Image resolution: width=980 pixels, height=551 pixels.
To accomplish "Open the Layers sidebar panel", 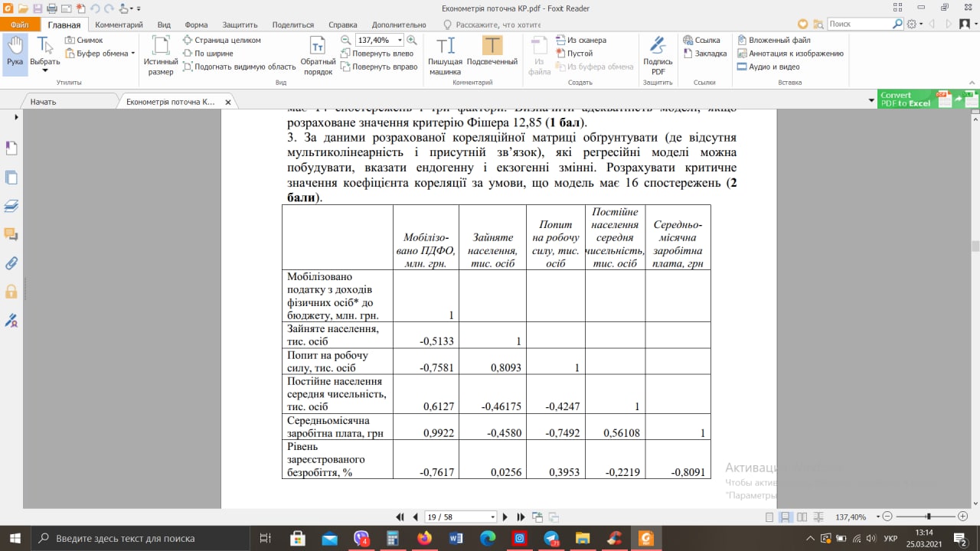I will [11, 206].
